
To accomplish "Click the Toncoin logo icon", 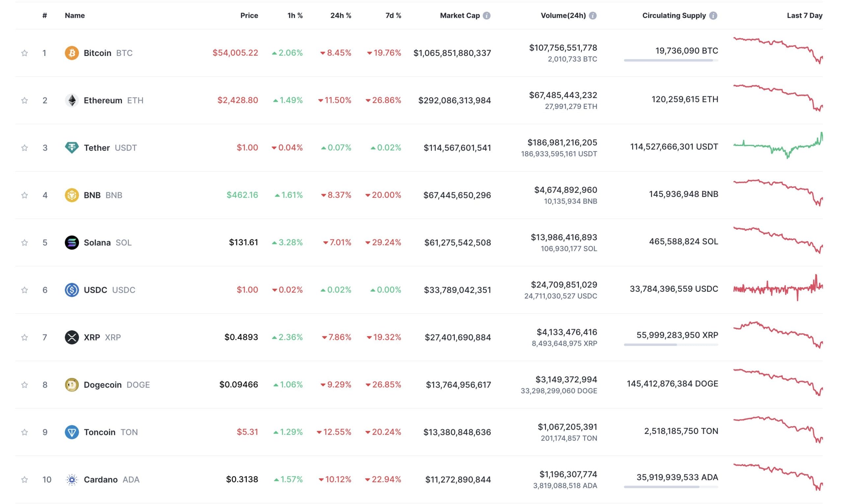I will point(72,432).
